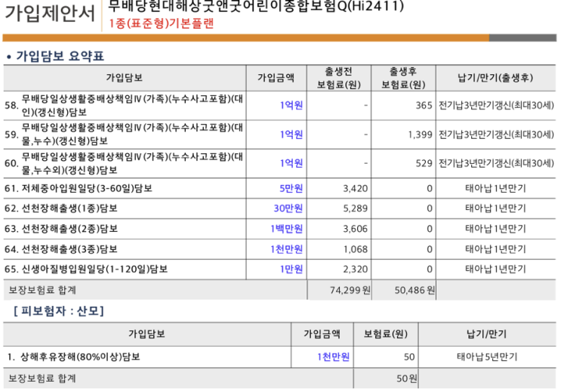The width and height of the screenshot is (561, 392).
Task: Click the pre-birth premium '5,289'
Action: click(x=356, y=208)
